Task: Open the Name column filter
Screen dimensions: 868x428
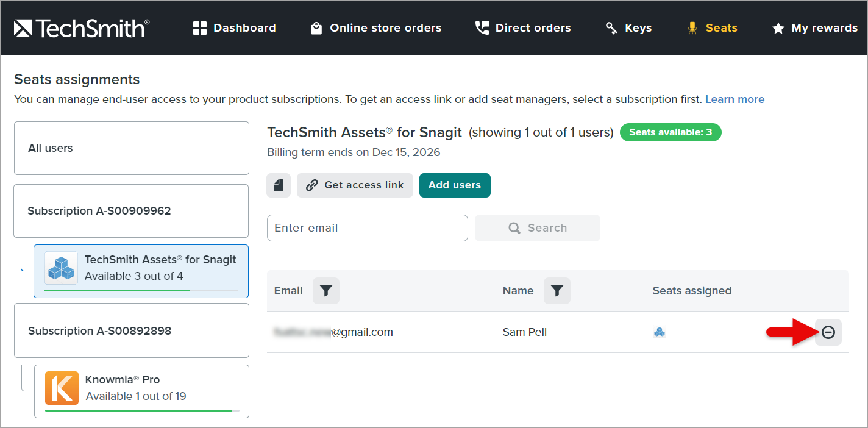Action: pos(557,291)
